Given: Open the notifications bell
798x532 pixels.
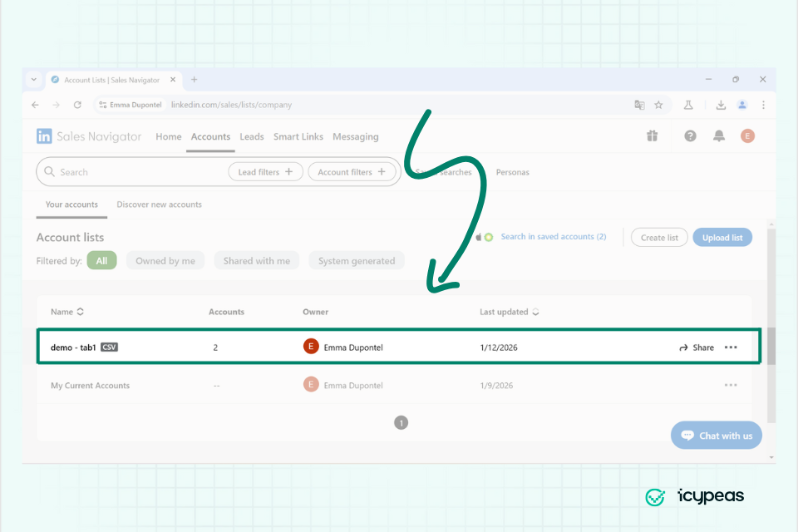Looking at the screenshot, I should point(718,136).
